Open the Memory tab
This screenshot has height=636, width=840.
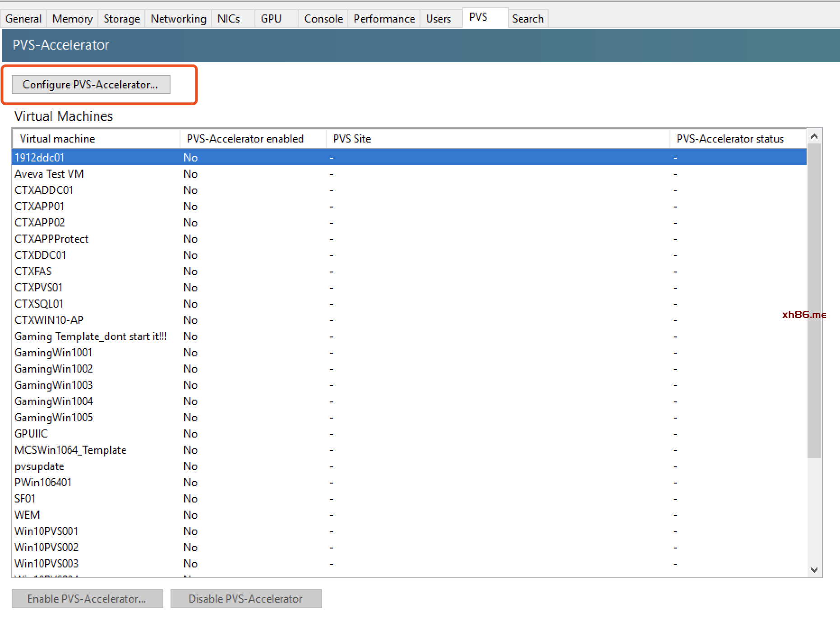(72, 19)
